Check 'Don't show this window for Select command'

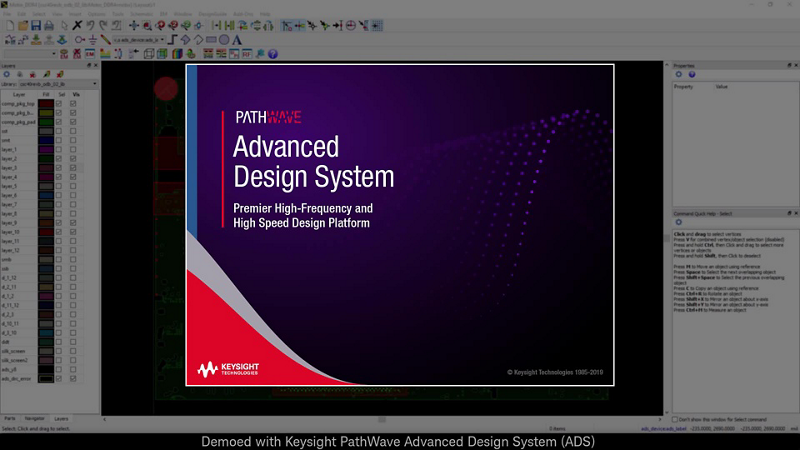point(675,419)
